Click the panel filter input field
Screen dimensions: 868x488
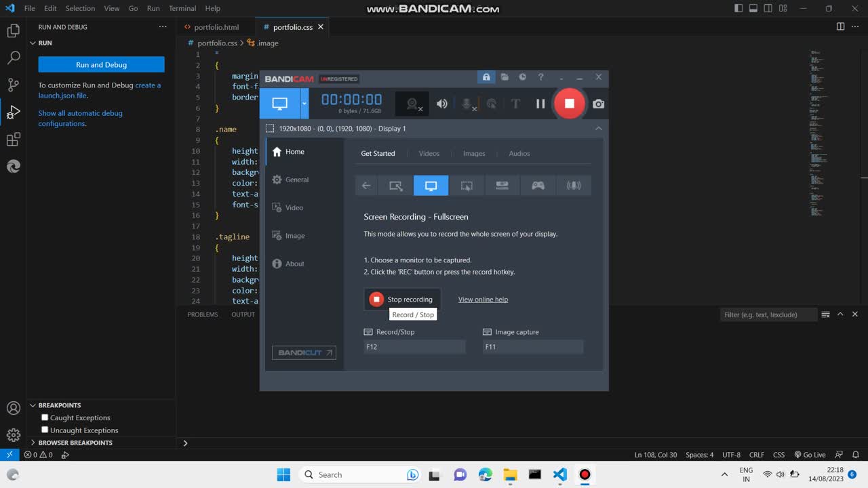tap(768, 314)
